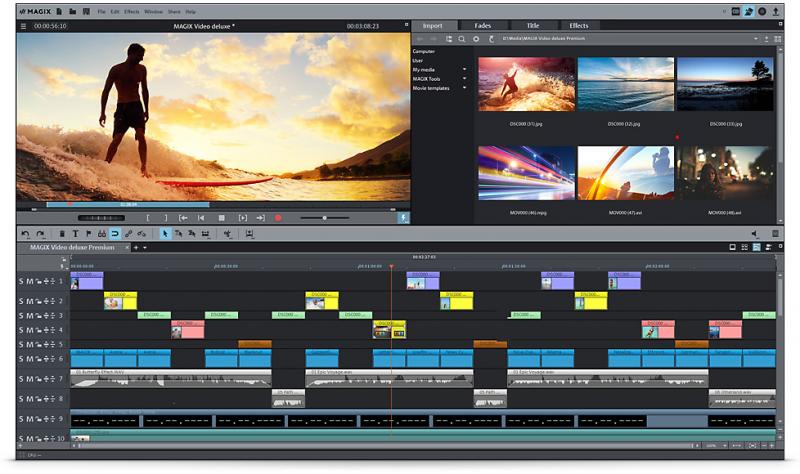Add a new movie tab with plus button
Screen dimensions: 800x474
(x=136, y=247)
